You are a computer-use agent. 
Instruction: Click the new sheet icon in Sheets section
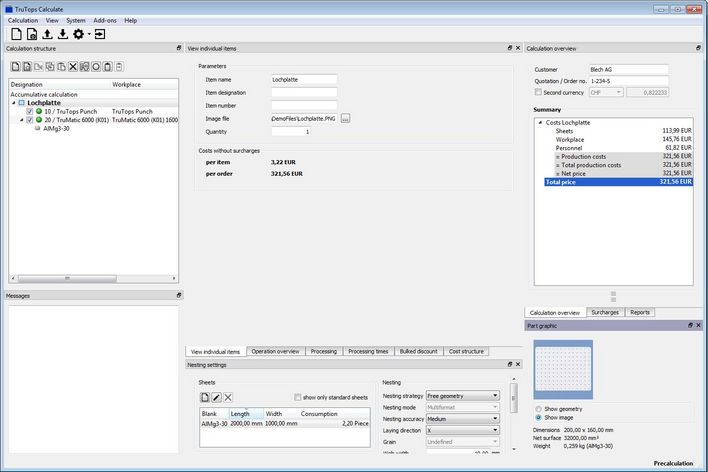205,397
